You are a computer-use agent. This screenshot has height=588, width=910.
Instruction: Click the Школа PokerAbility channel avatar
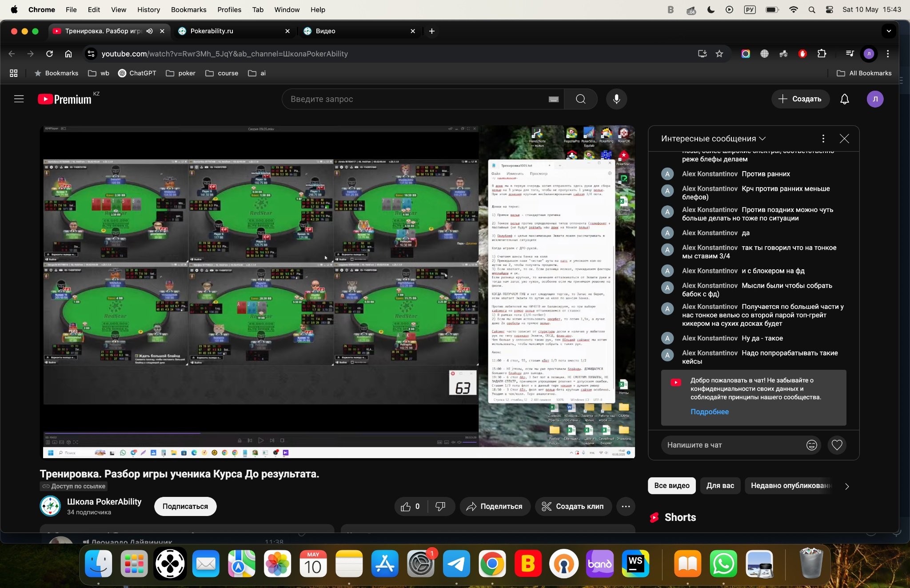50,506
